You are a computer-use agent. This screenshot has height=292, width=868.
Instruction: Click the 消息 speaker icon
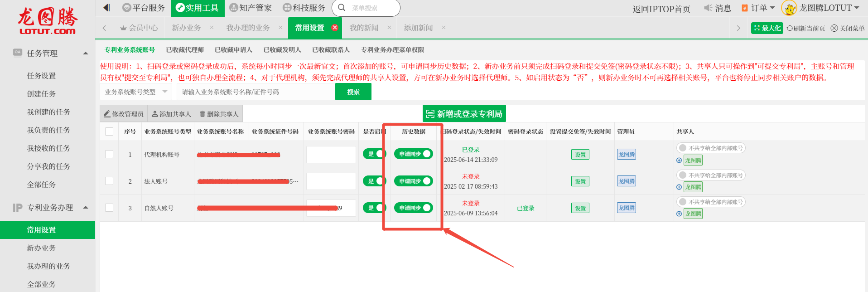(x=708, y=8)
